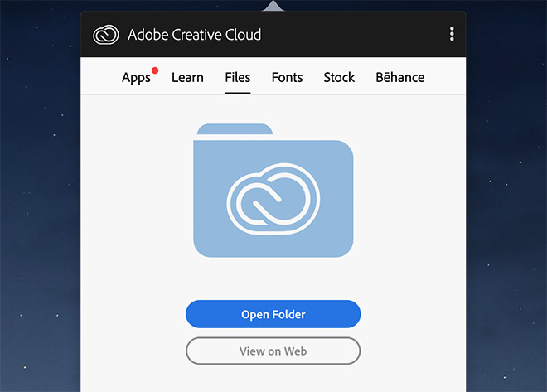Click the large blue Creative Cloud folder icon
The height and width of the screenshot is (392, 547).
tap(273, 191)
